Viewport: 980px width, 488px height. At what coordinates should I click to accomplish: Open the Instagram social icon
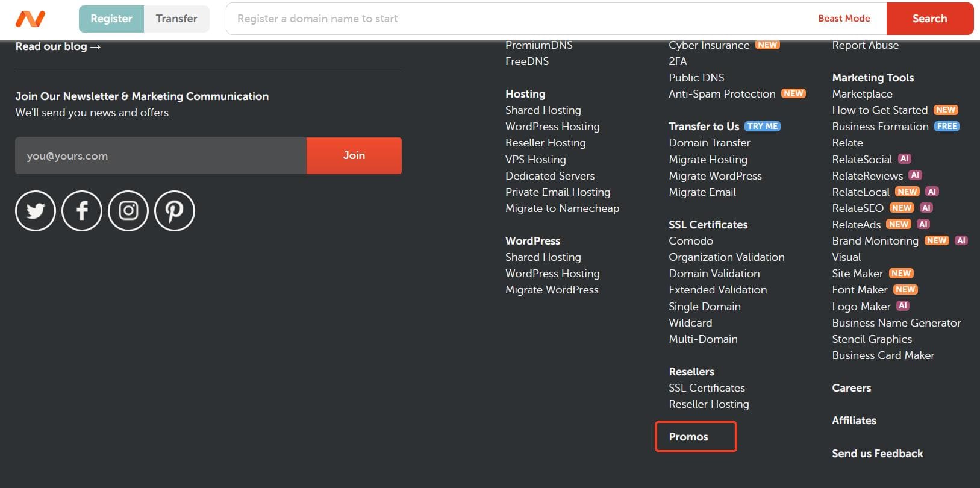(128, 211)
